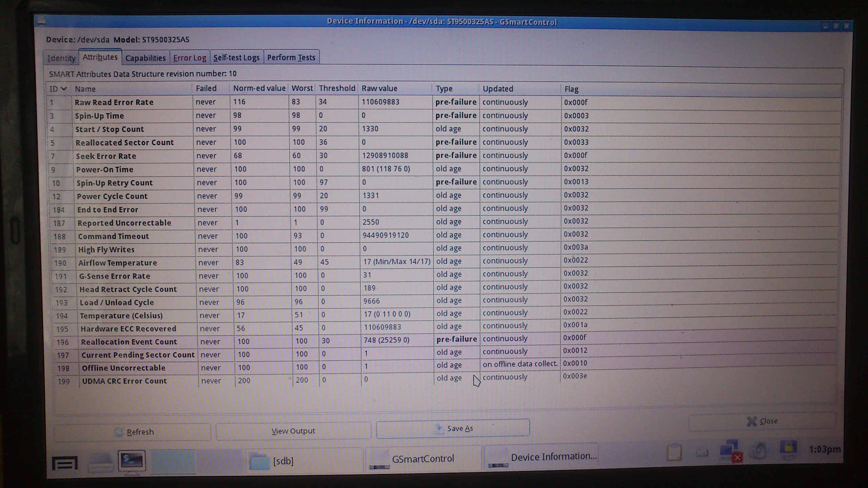Image resolution: width=868 pixels, height=488 pixels.
Task: Switch to the Error Log tab
Action: [190, 58]
